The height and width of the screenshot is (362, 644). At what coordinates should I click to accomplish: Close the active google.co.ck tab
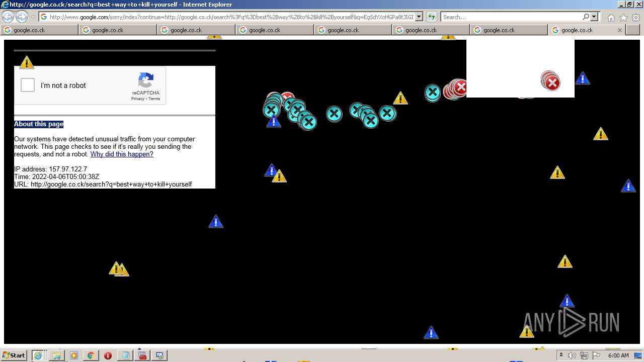tap(620, 30)
